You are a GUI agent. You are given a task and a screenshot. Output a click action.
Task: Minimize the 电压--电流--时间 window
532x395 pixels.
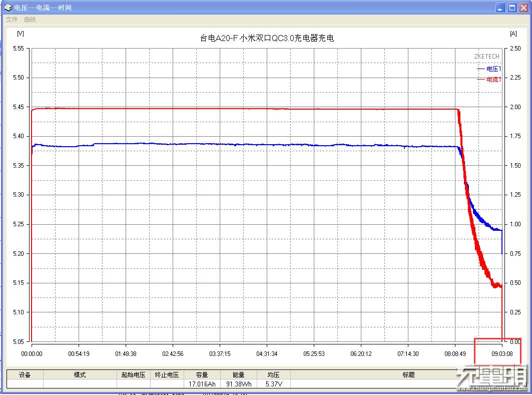click(x=500, y=8)
